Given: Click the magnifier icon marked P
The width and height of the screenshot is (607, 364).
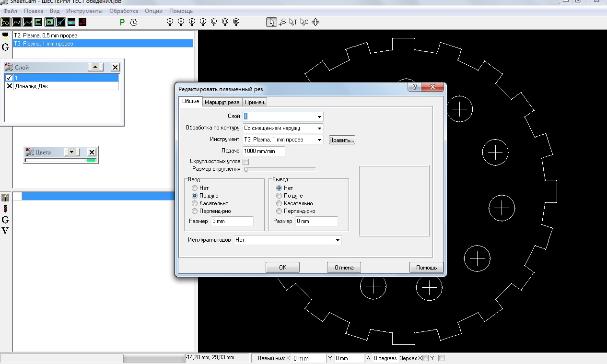Looking at the screenshot, I should point(192,22).
